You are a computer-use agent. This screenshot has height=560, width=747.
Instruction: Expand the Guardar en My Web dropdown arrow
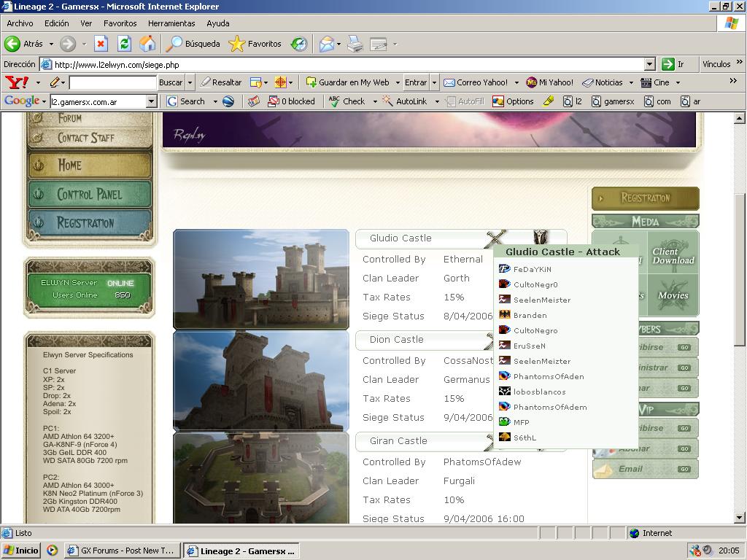pos(398,82)
